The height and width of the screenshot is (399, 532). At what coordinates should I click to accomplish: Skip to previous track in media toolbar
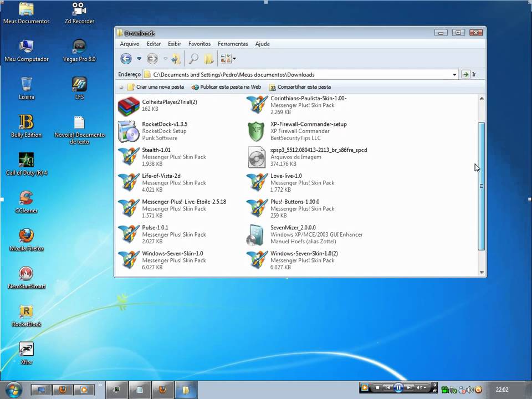coord(388,387)
